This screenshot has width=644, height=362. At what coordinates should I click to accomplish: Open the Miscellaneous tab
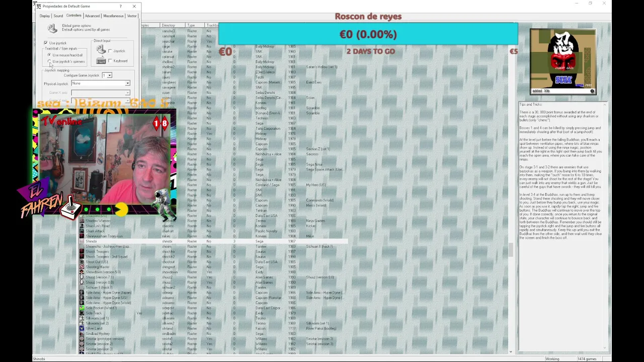[x=113, y=16]
